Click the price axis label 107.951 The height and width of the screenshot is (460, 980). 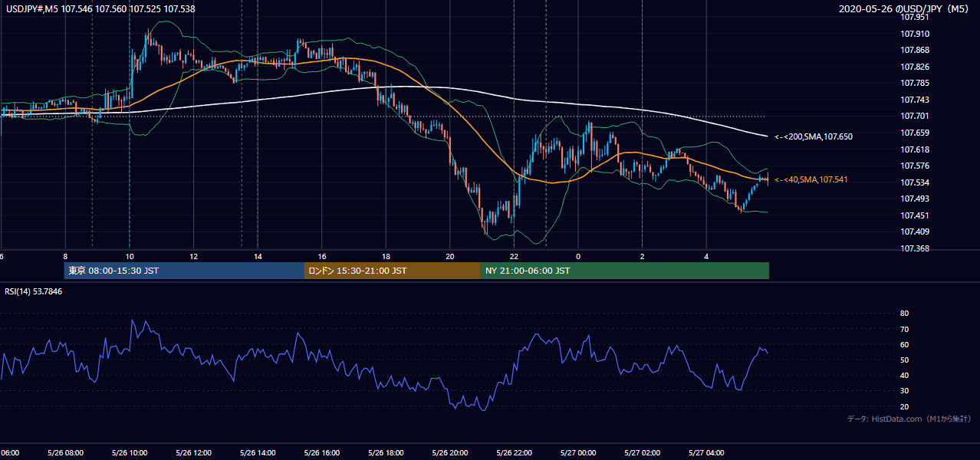916,17
